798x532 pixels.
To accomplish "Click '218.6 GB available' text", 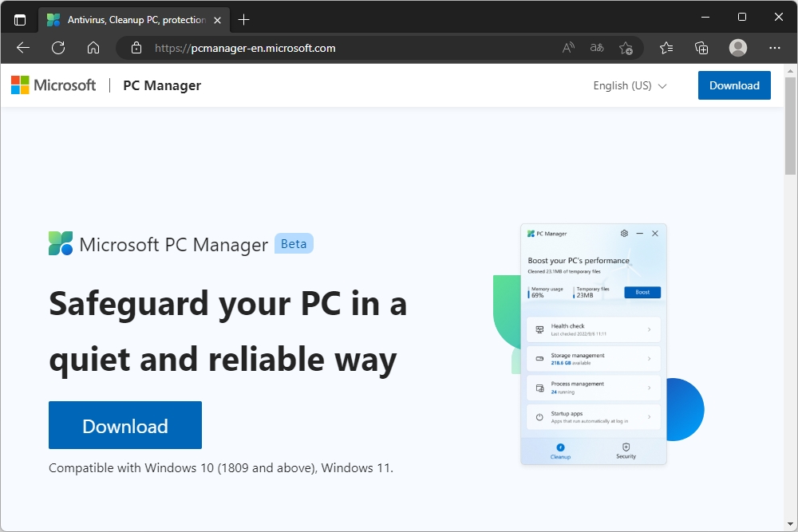I will 571,363.
